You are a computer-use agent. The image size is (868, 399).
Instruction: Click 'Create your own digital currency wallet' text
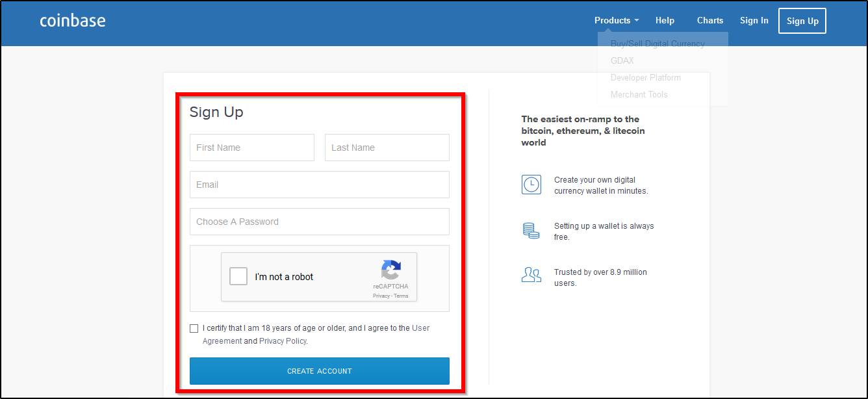click(601, 185)
